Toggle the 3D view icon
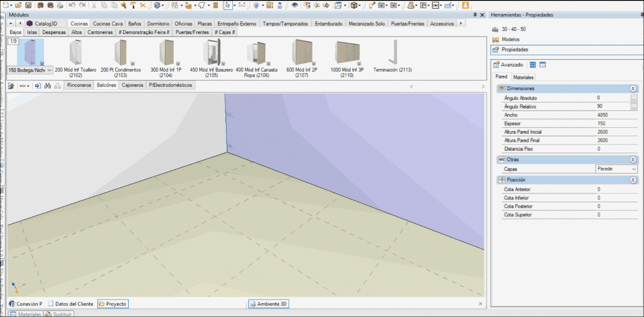 [280, 5]
